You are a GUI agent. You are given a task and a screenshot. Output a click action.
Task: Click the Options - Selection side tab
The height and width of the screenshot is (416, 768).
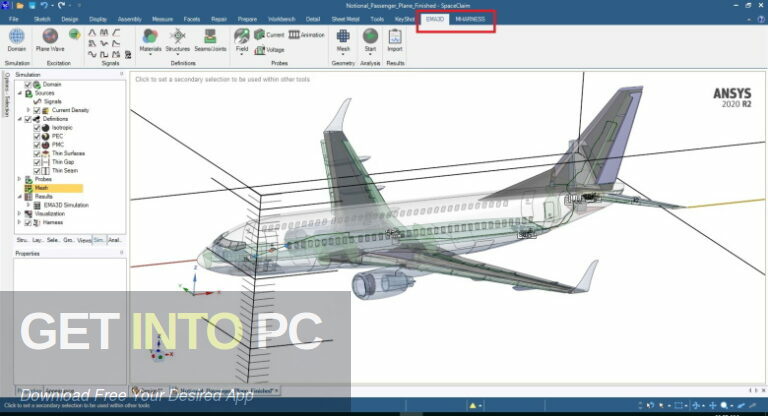[7, 95]
